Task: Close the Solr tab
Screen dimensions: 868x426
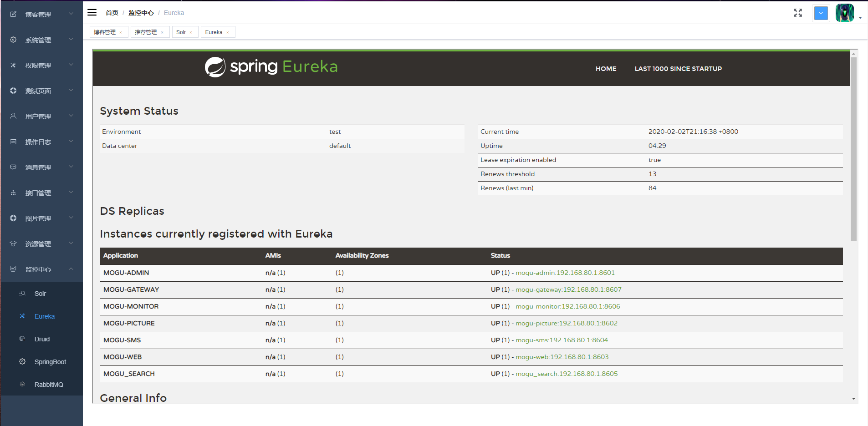Action: point(191,32)
